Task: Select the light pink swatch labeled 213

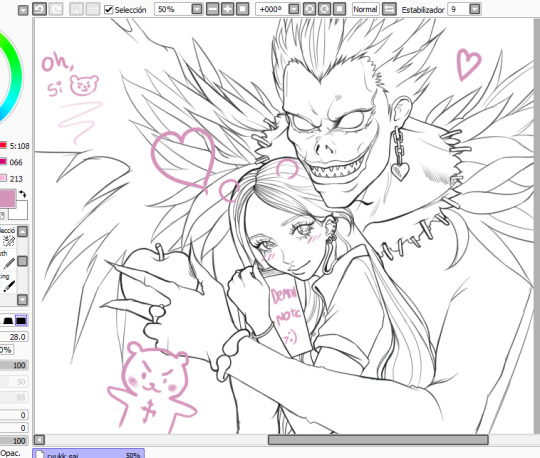Action: click(3, 178)
